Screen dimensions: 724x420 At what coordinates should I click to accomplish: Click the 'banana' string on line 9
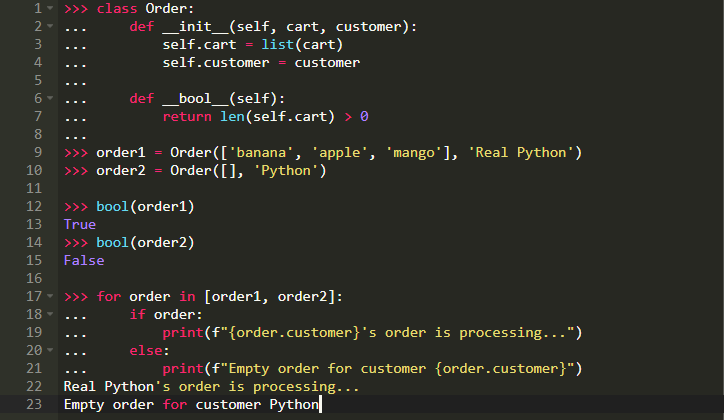pyautogui.click(x=261, y=152)
